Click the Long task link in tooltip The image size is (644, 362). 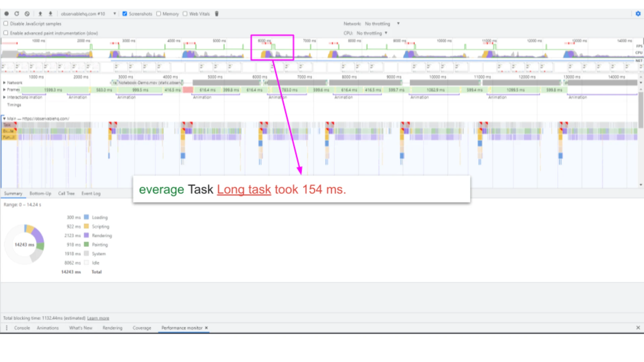tap(244, 189)
